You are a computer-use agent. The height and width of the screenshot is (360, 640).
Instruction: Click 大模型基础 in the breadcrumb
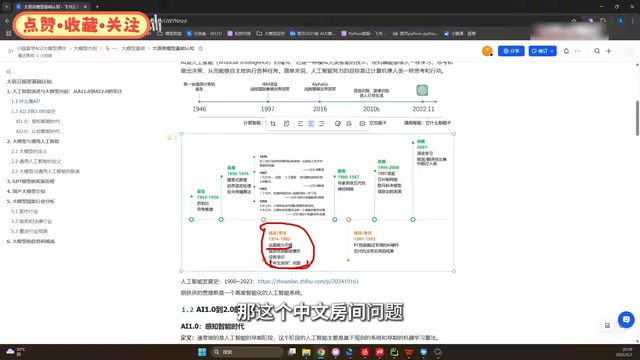click(133, 48)
